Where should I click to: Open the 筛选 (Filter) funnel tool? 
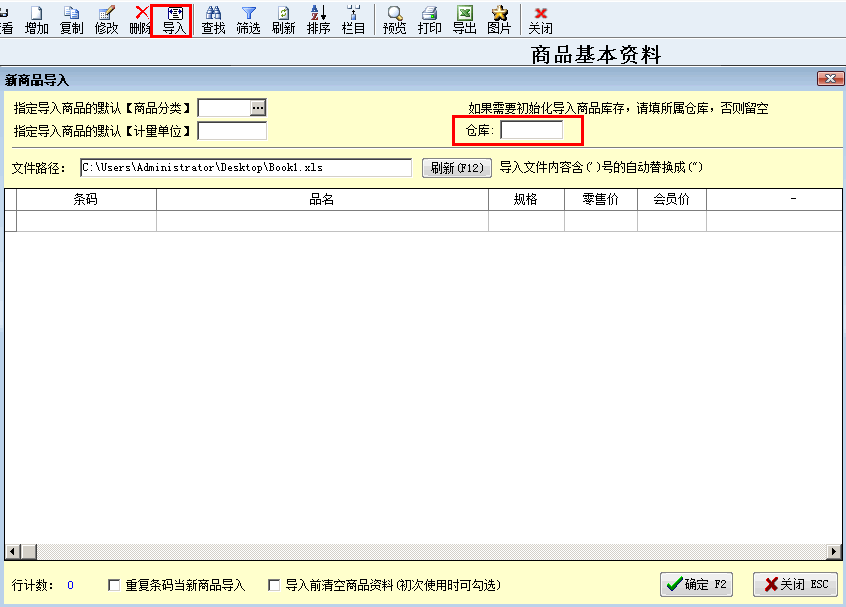click(248, 21)
